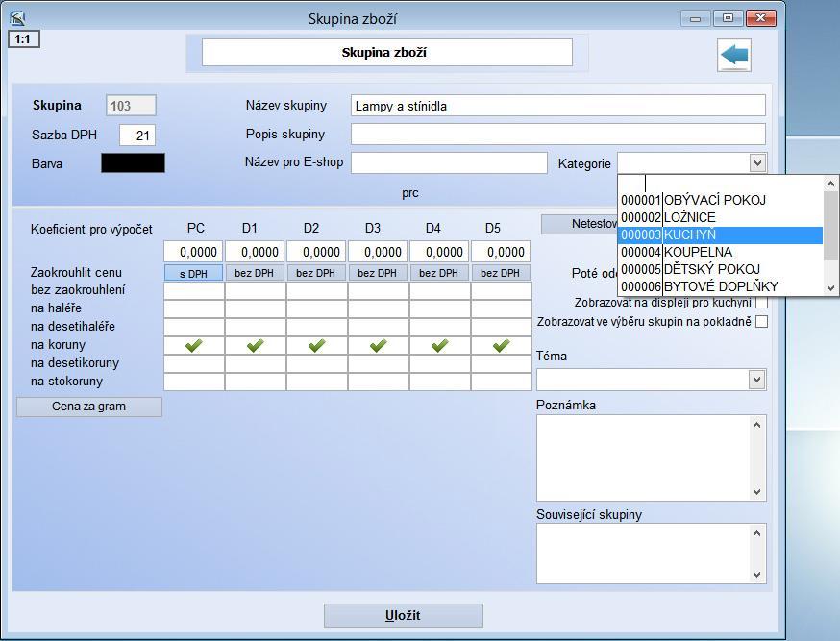Enable Zobrazovat ve výběru skupin na pokladně checkbox

coord(761,321)
